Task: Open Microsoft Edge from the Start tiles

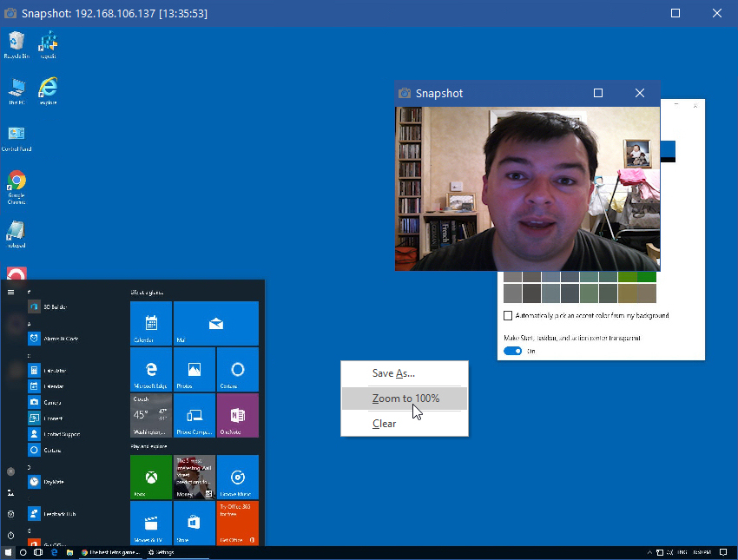Action: [x=150, y=369]
